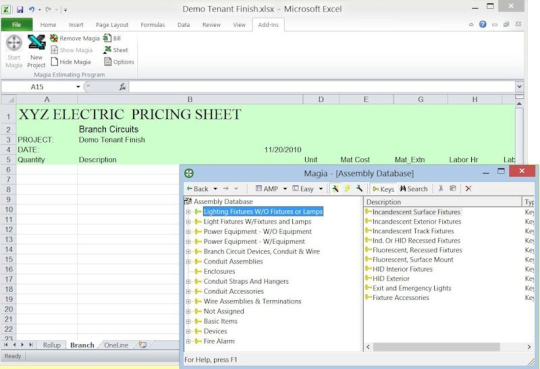Click the Assembly Database root node

click(x=223, y=202)
